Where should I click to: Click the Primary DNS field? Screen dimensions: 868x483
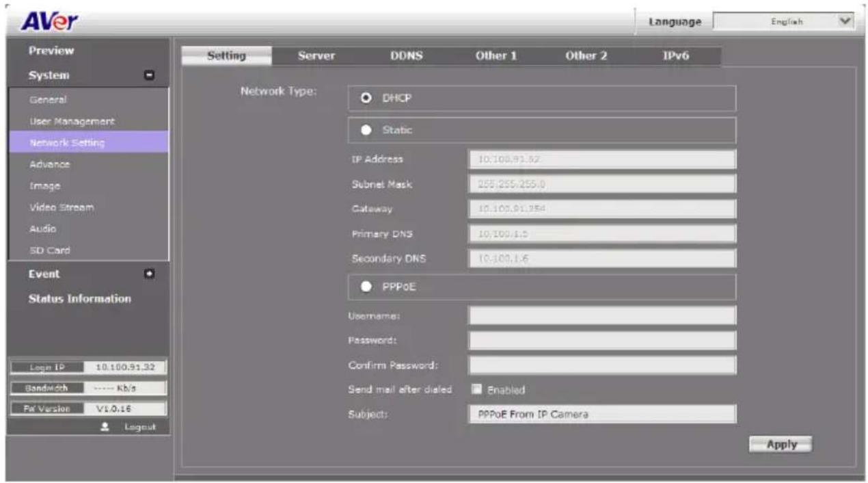602,234
